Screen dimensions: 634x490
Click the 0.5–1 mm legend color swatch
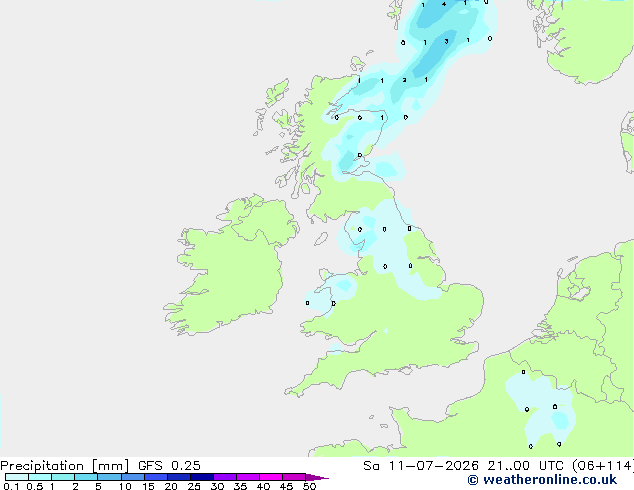pos(40,477)
